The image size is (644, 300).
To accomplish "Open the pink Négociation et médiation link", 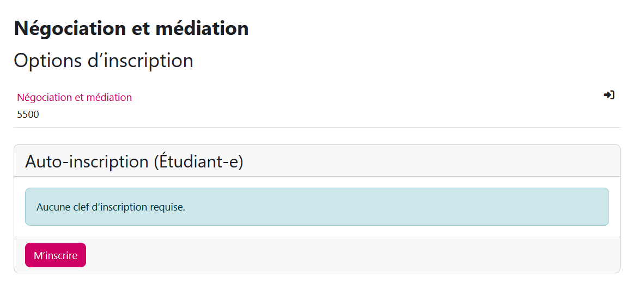I will pos(74,97).
